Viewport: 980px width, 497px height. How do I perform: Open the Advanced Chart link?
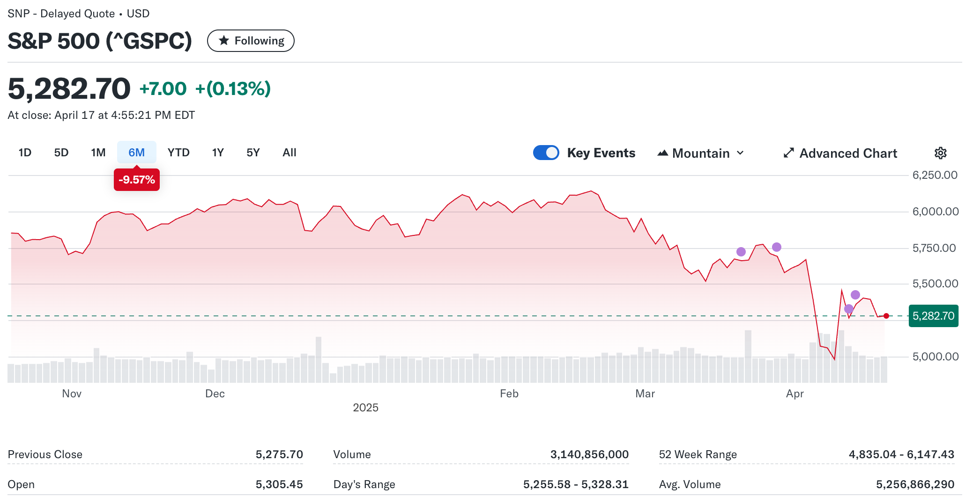coord(840,153)
